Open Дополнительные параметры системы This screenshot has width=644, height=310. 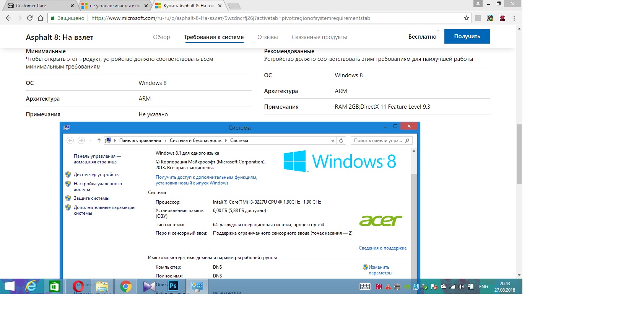[104, 210]
